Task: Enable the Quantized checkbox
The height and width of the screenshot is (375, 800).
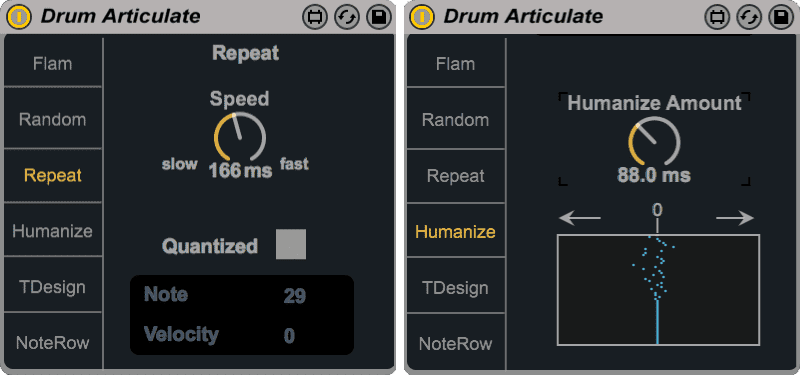Action: pyautogui.click(x=291, y=244)
